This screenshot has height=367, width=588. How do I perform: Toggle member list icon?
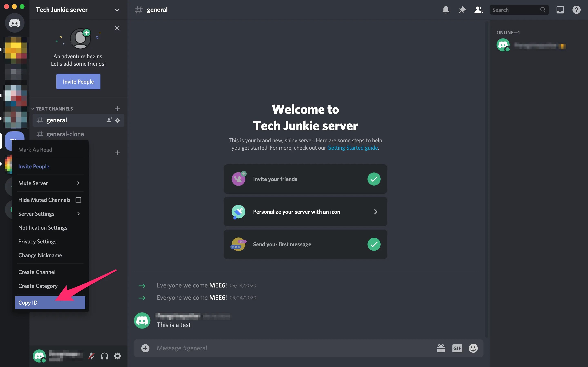(478, 10)
